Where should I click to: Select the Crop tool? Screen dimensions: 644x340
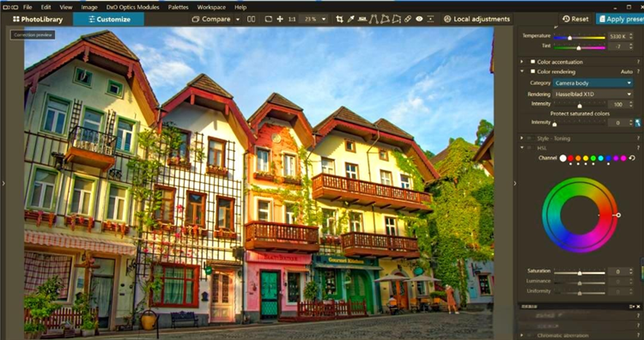pyautogui.click(x=339, y=19)
